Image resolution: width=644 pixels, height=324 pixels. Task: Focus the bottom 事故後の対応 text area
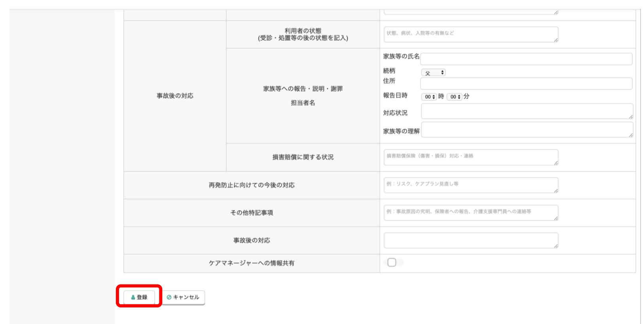tap(470, 240)
